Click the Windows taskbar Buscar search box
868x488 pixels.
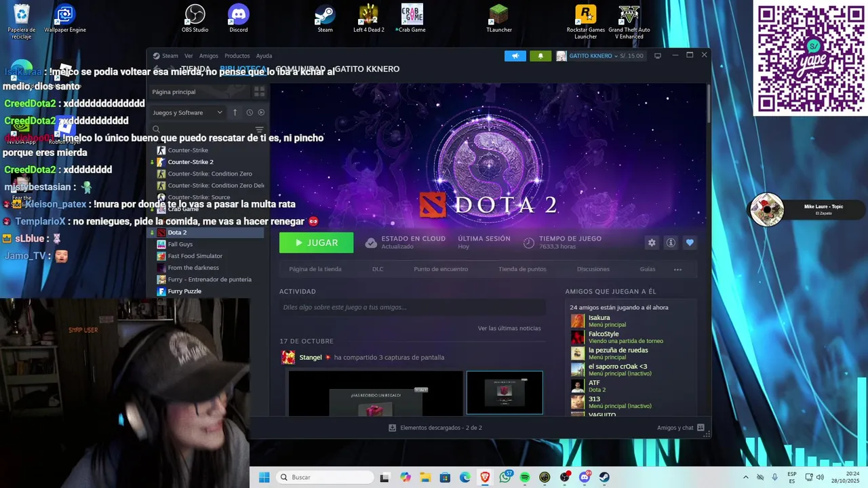pyautogui.click(x=325, y=477)
